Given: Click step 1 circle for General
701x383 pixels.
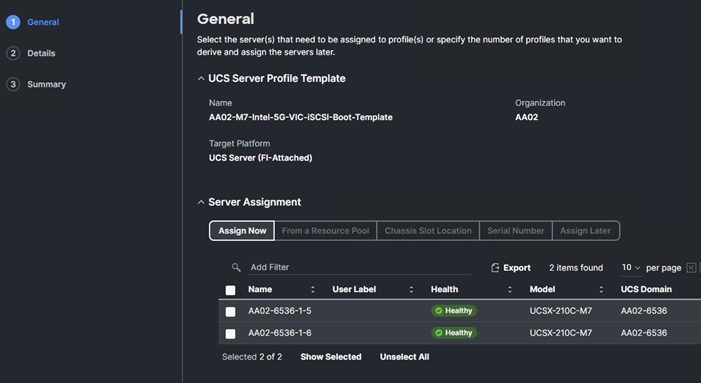Looking at the screenshot, I should point(13,22).
